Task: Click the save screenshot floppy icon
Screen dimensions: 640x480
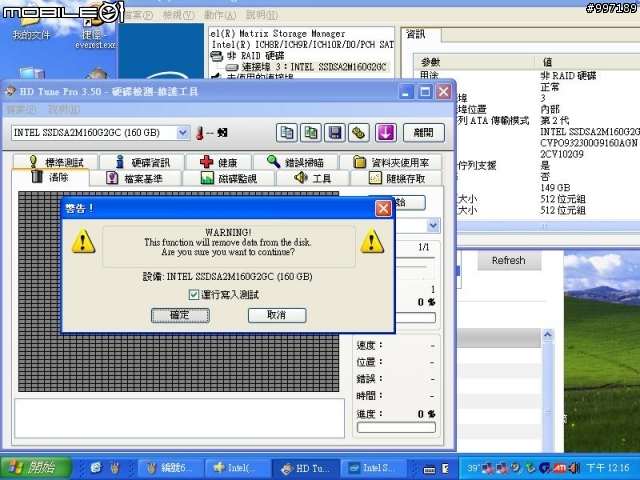Action: [335, 133]
